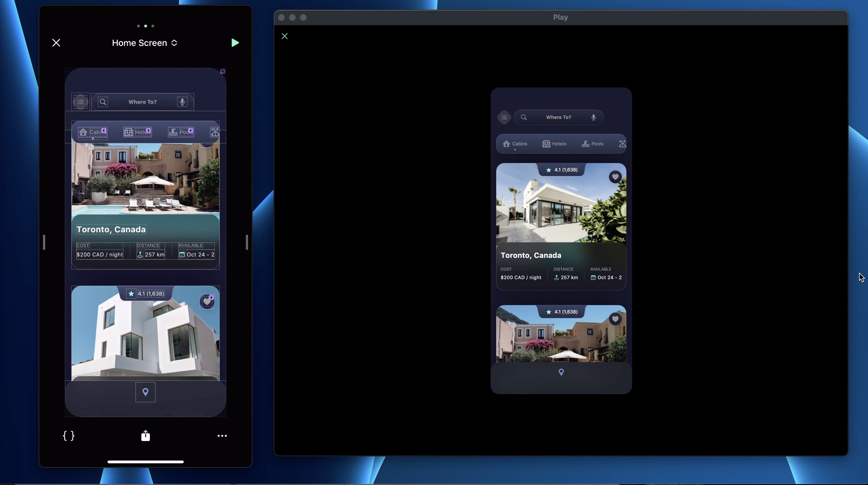Close the editor with the X icon

coord(56,43)
